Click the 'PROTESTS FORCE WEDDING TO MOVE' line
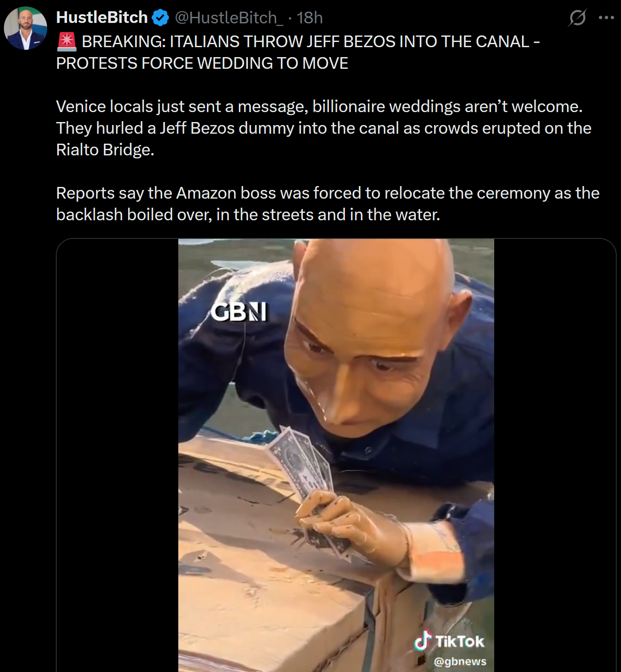Screen dimensions: 621x672 [x=202, y=63]
